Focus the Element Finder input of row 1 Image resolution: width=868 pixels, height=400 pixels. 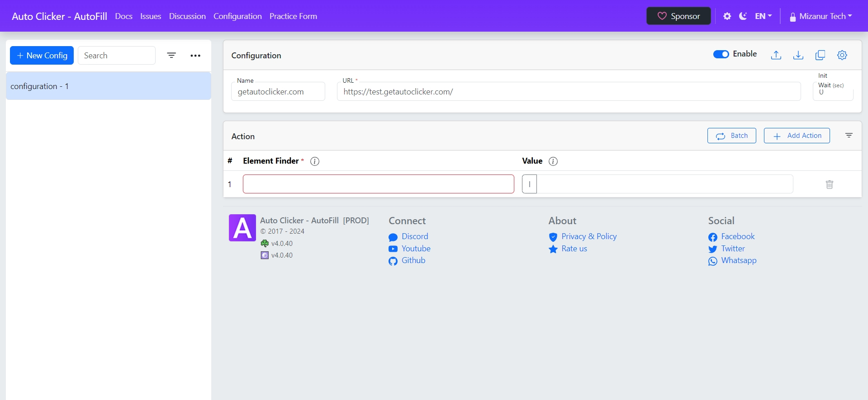click(379, 184)
